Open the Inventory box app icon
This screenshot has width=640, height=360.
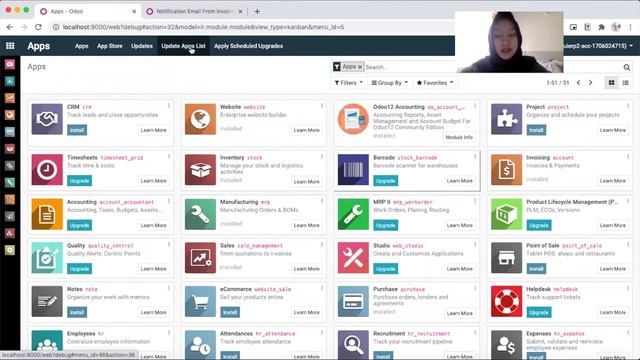coord(200,170)
